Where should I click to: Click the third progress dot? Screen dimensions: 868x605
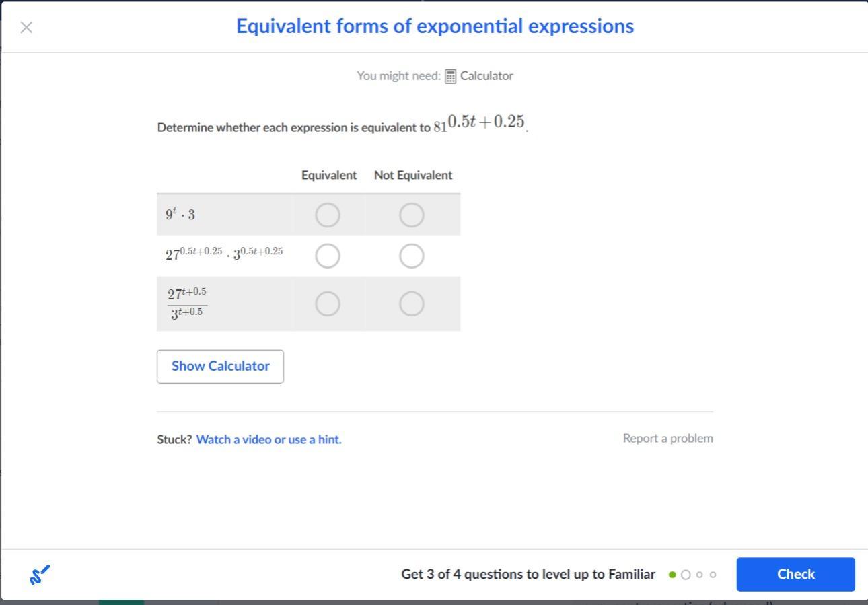point(700,575)
